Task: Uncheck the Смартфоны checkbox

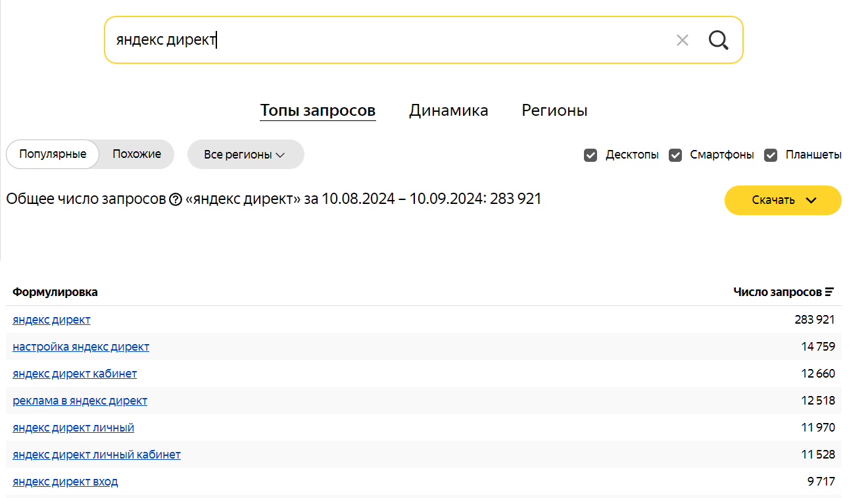Action: pos(675,155)
